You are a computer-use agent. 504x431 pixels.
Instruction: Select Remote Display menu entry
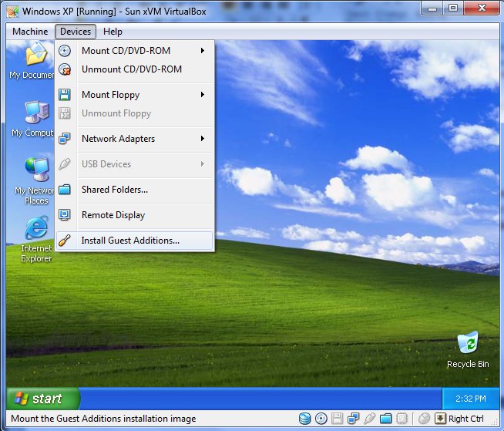(135, 215)
